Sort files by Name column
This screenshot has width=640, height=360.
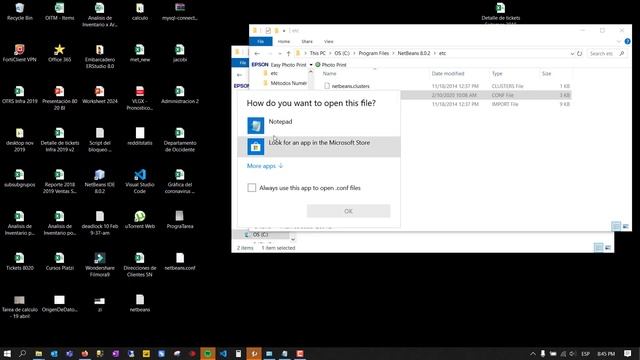click(x=329, y=73)
